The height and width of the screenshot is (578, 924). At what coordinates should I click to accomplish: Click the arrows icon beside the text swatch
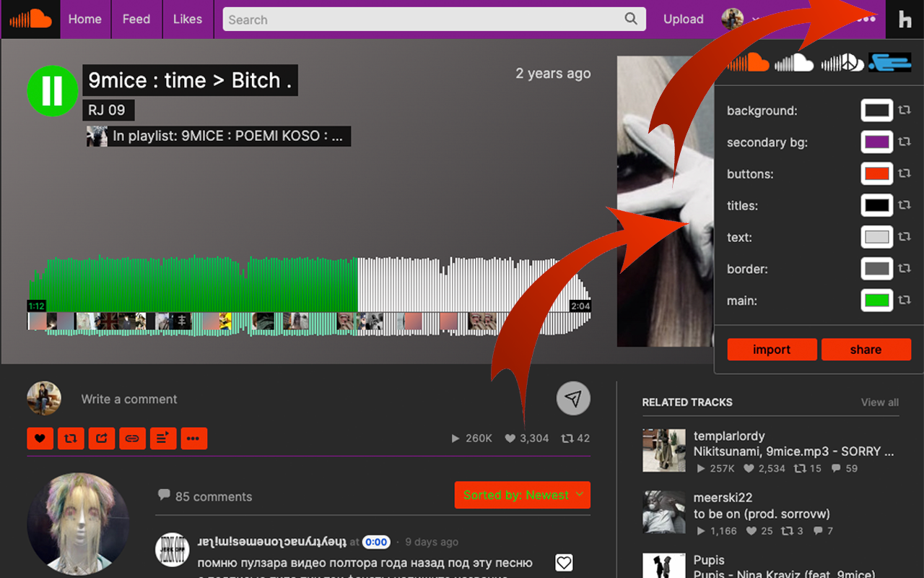[x=905, y=237]
